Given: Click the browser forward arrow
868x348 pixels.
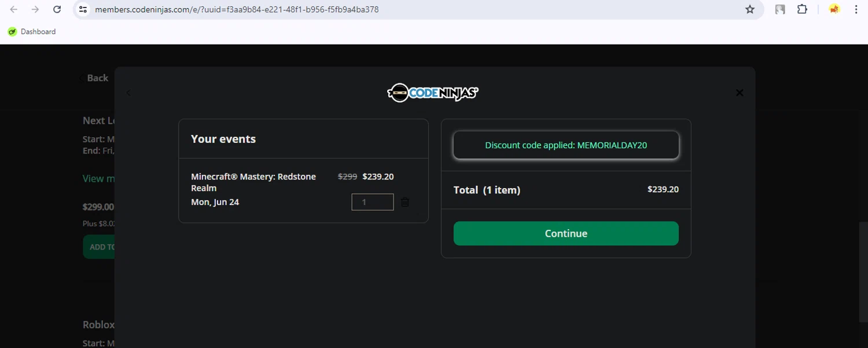Looking at the screenshot, I should (x=35, y=9).
